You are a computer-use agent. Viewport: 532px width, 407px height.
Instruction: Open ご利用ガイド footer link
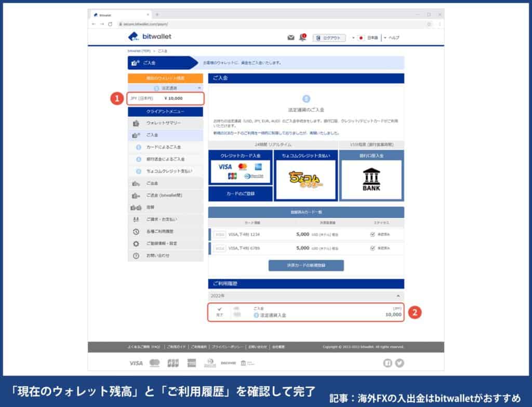coord(176,347)
